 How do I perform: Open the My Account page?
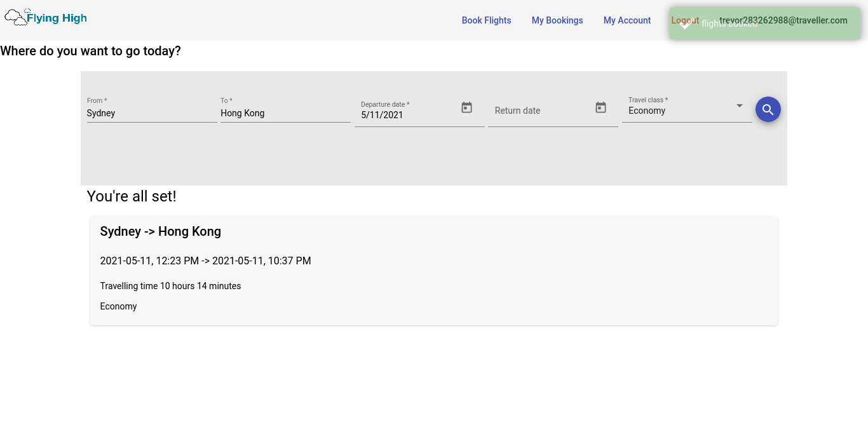tap(627, 20)
